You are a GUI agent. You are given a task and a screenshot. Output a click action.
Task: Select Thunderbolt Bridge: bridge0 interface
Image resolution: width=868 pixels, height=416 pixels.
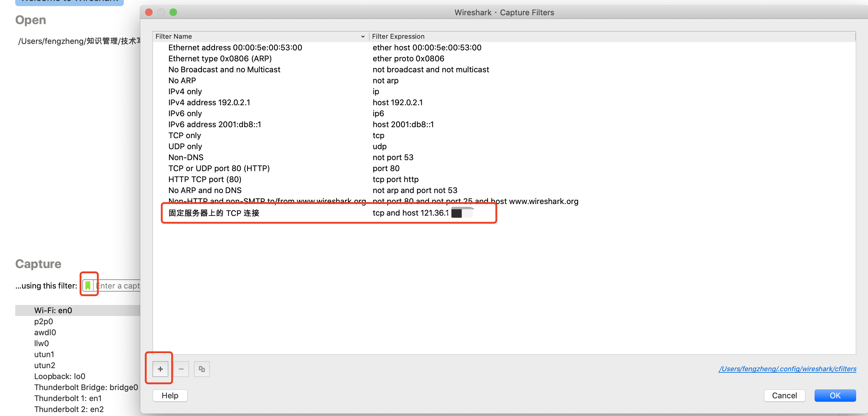(86, 387)
